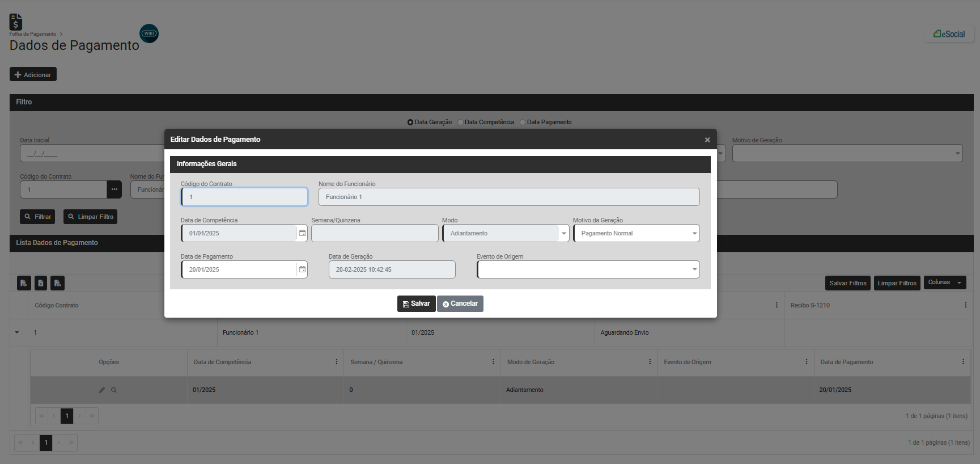Select the Data Pagamento radio button
The image size is (980, 464).
[x=523, y=123]
